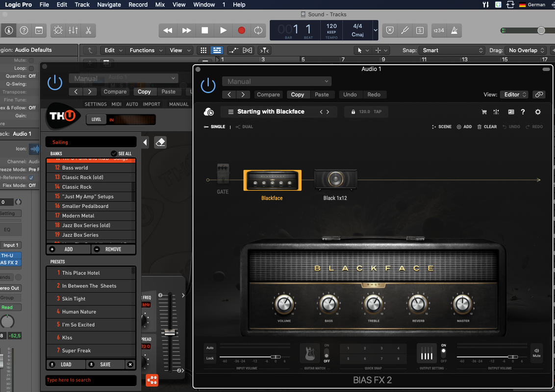This screenshot has height=392, width=555.
Task: Toggle the Tuner pencil-style icon
Action: [405, 30]
